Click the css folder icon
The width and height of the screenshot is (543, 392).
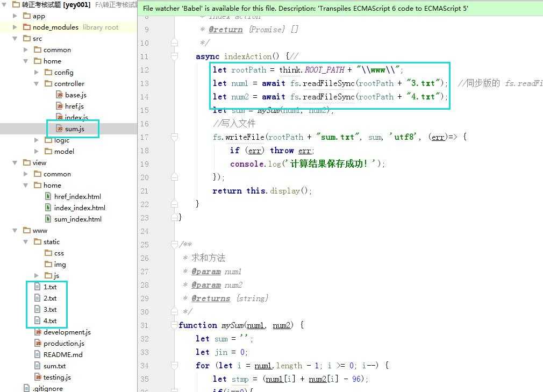pos(48,253)
